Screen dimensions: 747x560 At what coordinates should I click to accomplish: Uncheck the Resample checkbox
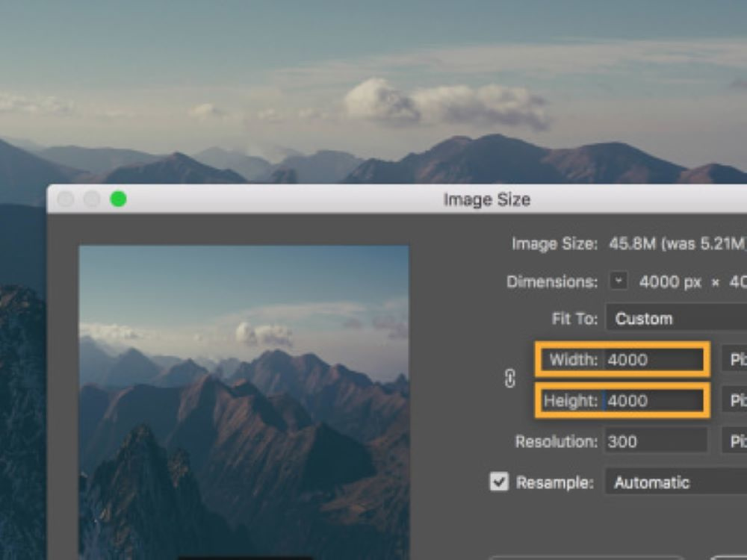(499, 482)
